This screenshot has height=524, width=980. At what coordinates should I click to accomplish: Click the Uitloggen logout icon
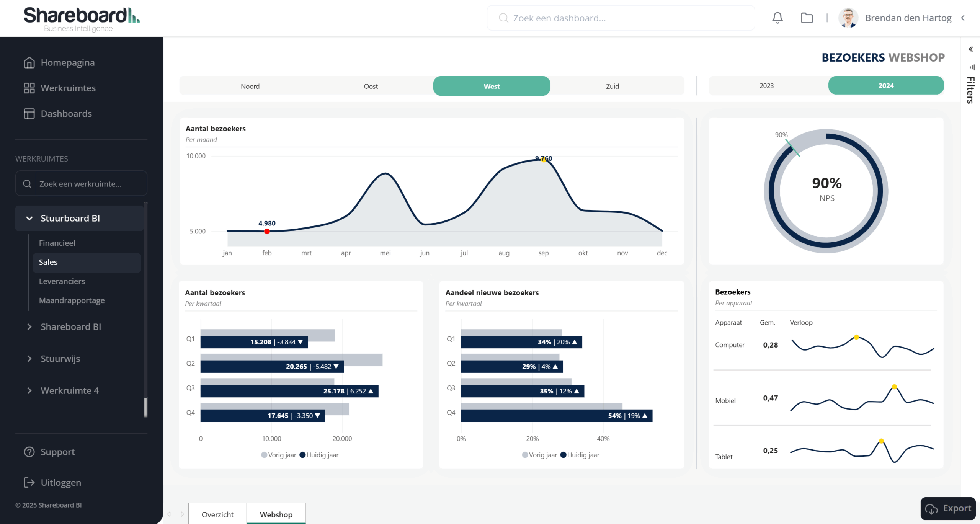(29, 482)
